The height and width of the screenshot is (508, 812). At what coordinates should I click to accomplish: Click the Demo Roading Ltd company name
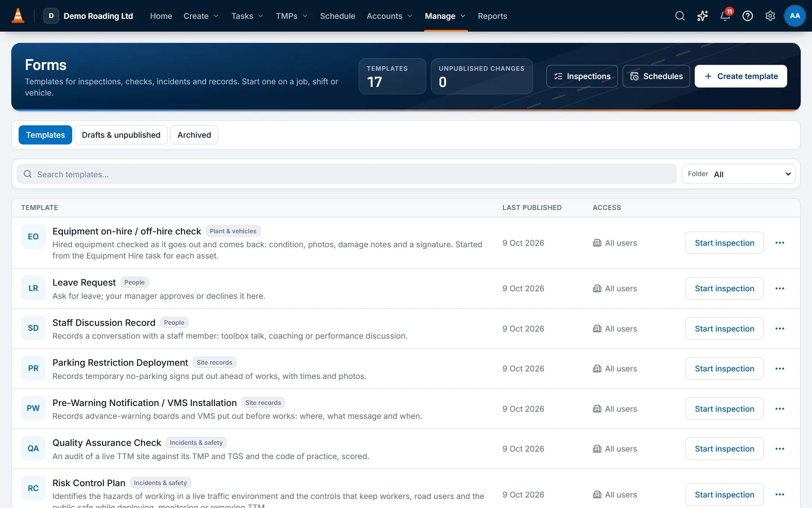[98, 16]
